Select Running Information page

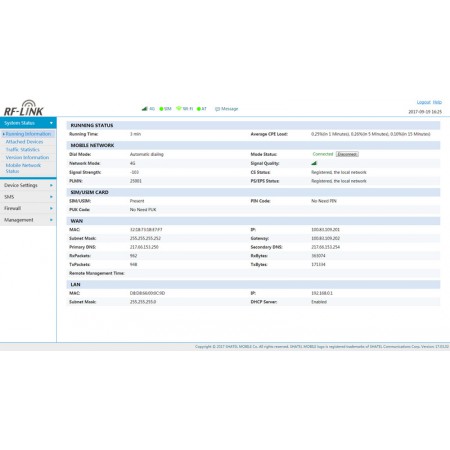point(28,134)
